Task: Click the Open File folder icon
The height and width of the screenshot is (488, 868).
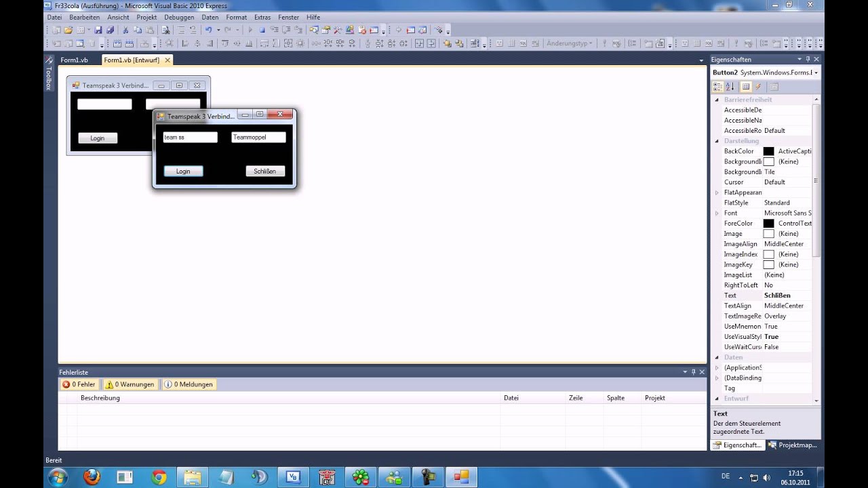Action: point(68,30)
